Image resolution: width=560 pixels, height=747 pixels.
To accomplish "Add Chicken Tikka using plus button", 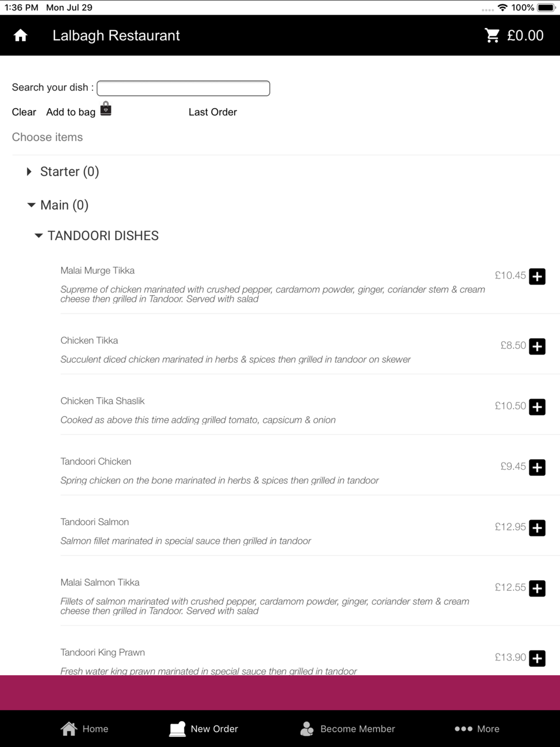I will pyautogui.click(x=537, y=347).
